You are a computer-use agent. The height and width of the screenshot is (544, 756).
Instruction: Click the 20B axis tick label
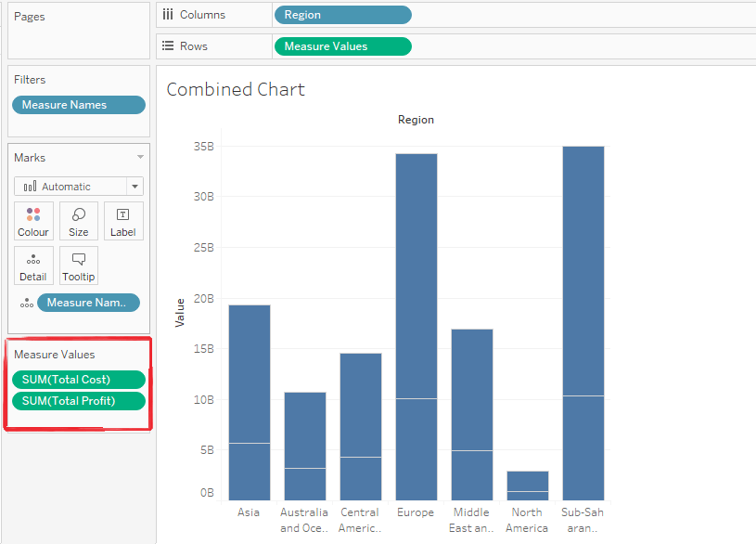click(204, 299)
